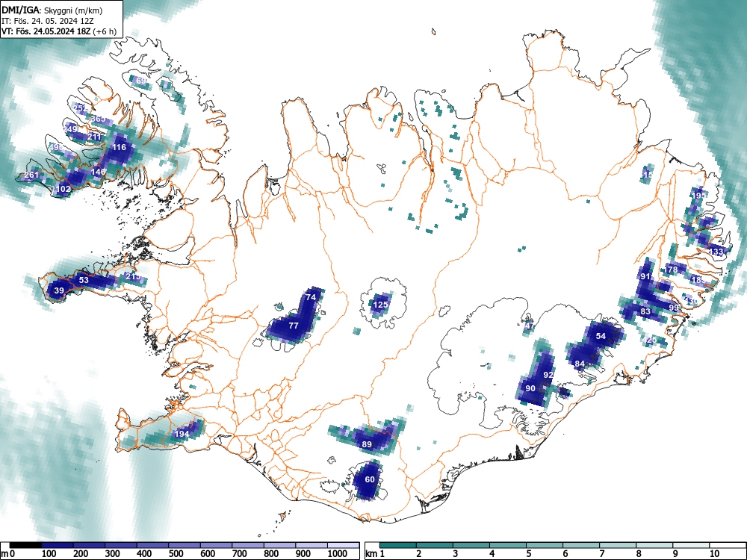The width and height of the screenshot is (747, 560).
Task: Click the 'km 1' label on the teal scale
Action: (x=375, y=554)
